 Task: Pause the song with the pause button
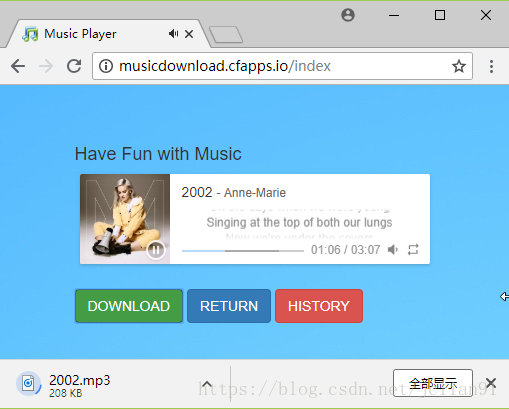156,250
